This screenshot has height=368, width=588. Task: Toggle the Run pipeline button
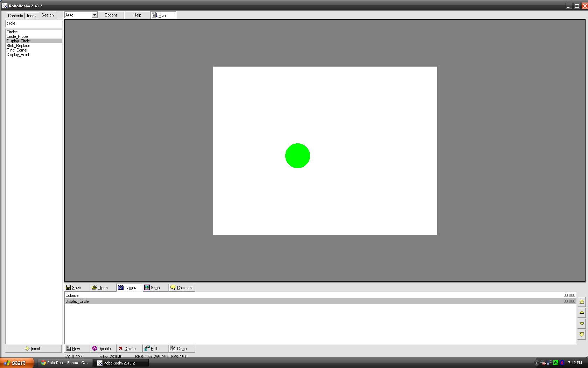(x=159, y=15)
